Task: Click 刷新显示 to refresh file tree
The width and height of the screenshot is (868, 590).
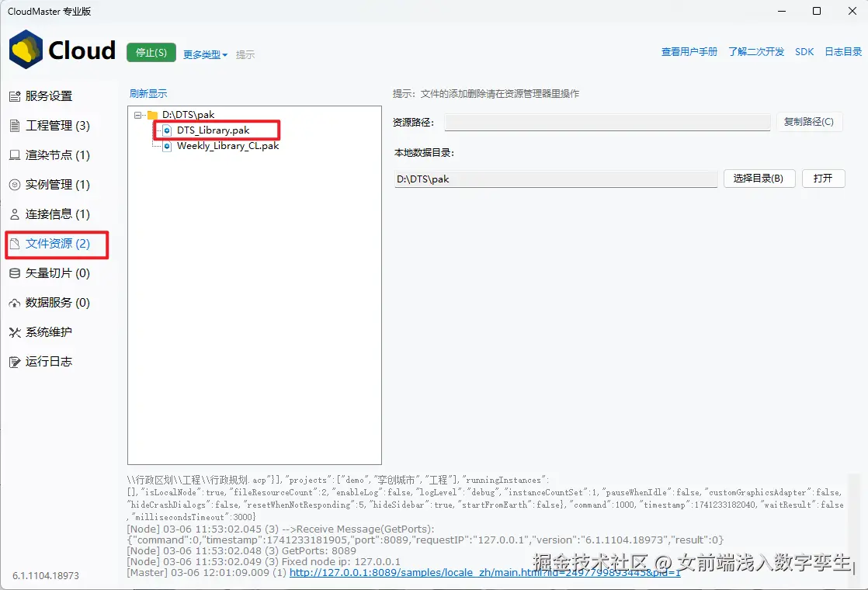Action: 148,94
